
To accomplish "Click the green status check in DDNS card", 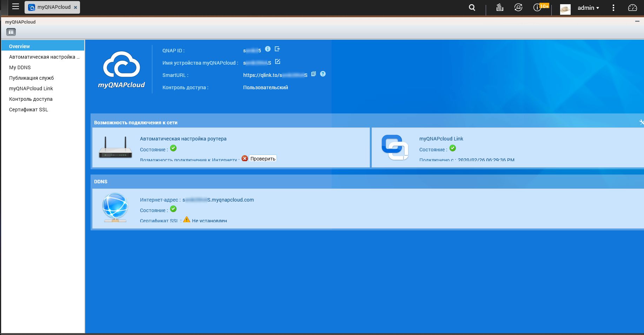I will pos(173,209).
